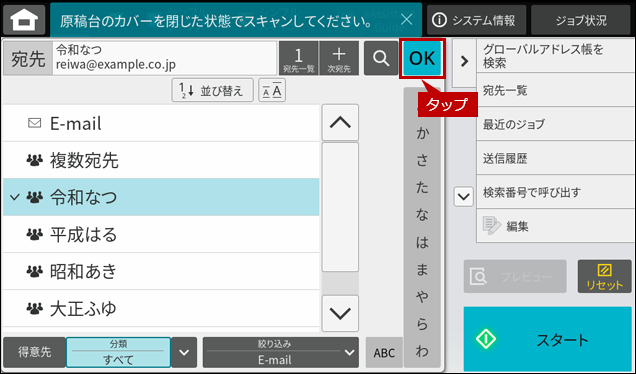Select the E-mail list entry
This screenshot has width=636, height=374.
[x=161, y=123]
